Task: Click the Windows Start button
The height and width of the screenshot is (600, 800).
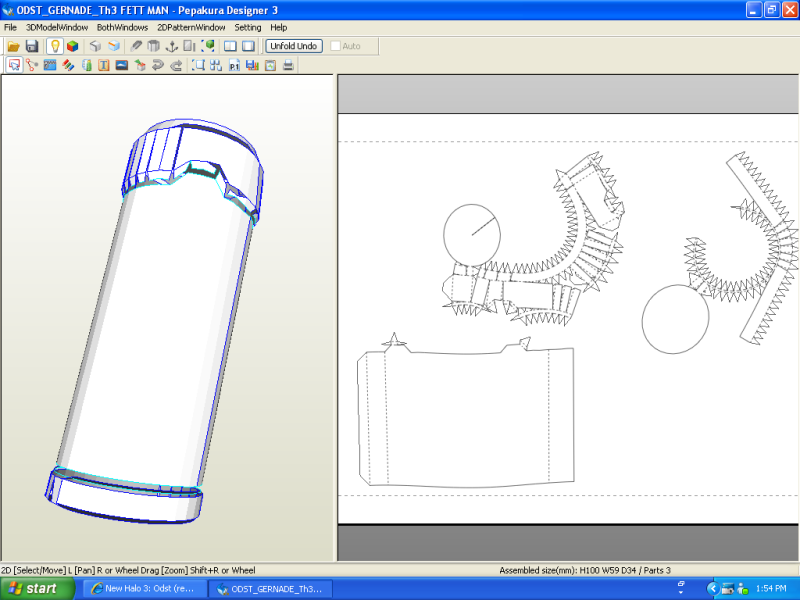Action: coord(37,589)
